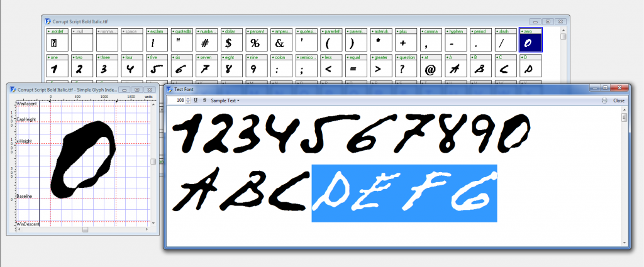The height and width of the screenshot is (267, 644).
Task: Click the font size 108 field
Action: (178, 101)
